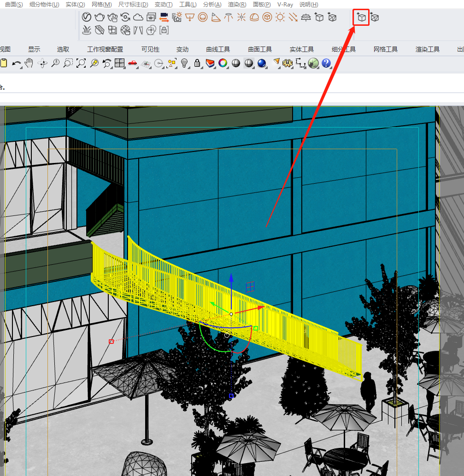
Task: Click the red-boxed cube icon
Action: click(x=362, y=17)
